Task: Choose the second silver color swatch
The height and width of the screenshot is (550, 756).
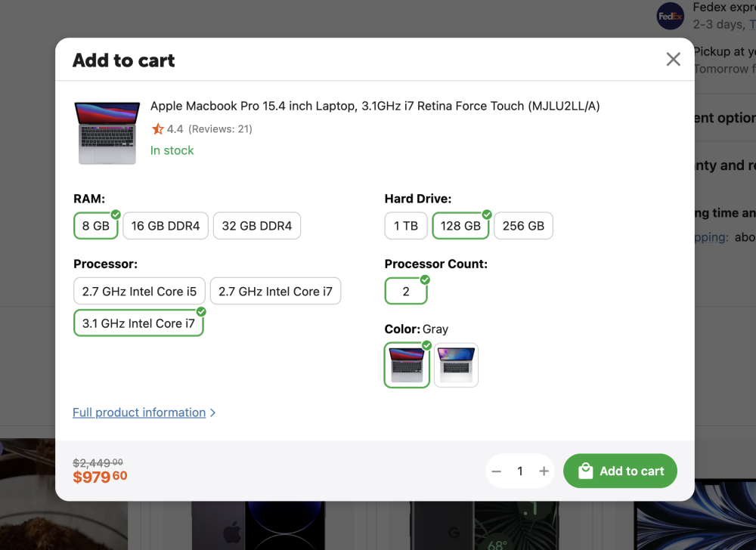Action: (x=456, y=366)
